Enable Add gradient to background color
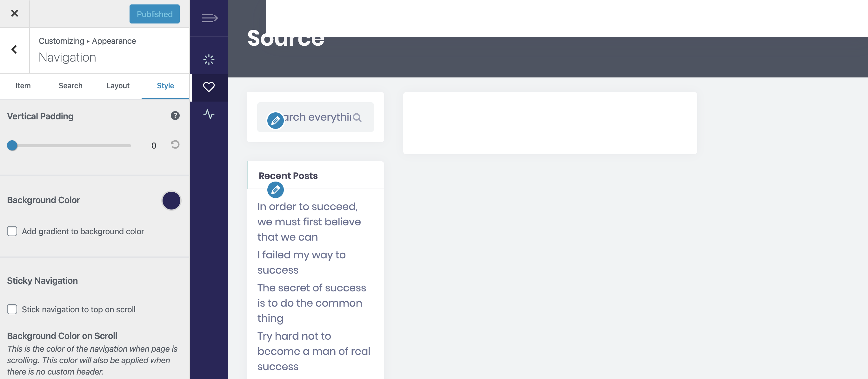The width and height of the screenshot is (868, 379). 12,231
